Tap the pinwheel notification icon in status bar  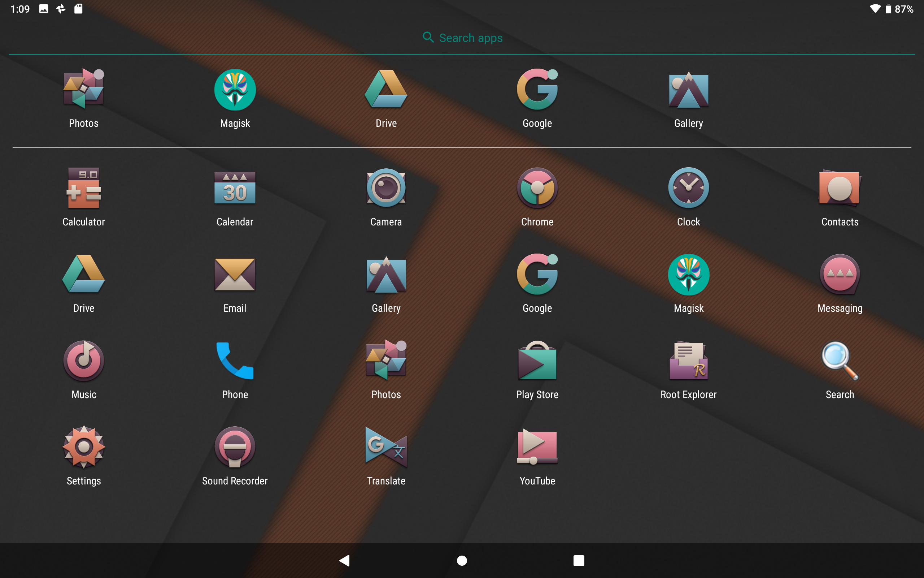[61, 9]
